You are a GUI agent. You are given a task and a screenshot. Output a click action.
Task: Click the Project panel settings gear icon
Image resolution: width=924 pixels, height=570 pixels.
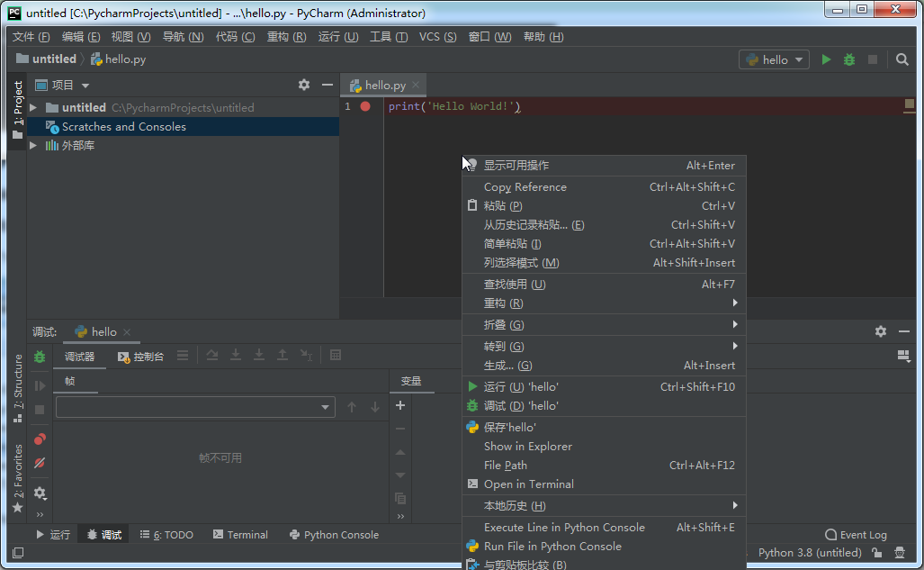pos(304,85)
